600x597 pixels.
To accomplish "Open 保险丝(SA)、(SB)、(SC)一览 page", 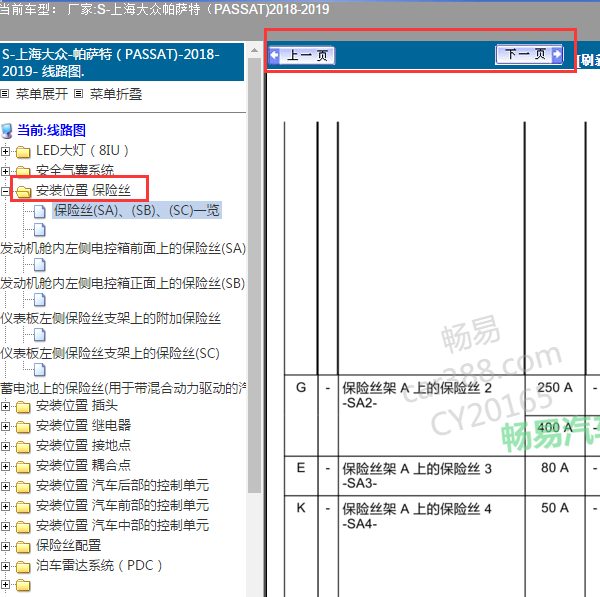I will coord(137,210).
